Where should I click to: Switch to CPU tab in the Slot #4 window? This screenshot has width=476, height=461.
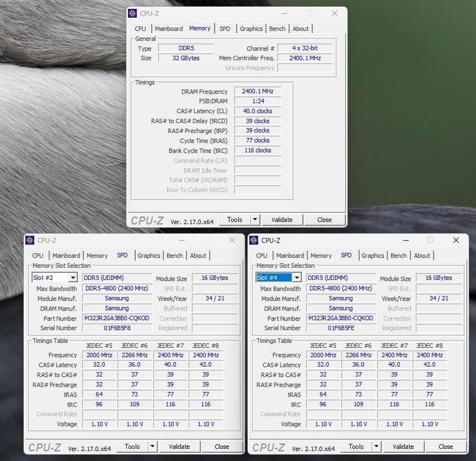point(261,256)
